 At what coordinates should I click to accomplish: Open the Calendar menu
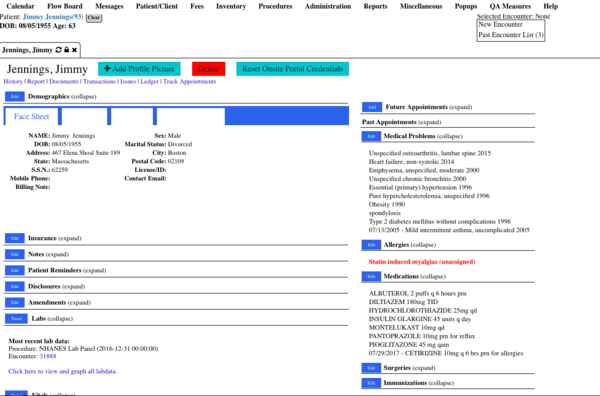click(20, 6)
